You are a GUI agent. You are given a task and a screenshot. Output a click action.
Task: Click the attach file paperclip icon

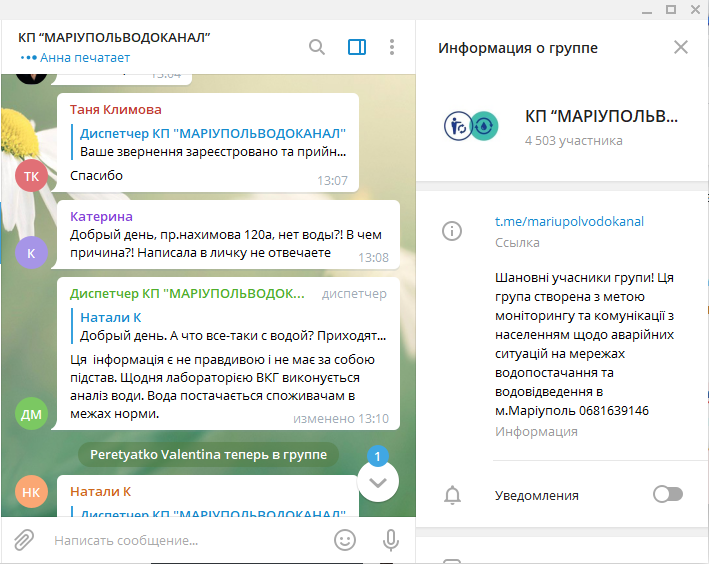point(25,540)
